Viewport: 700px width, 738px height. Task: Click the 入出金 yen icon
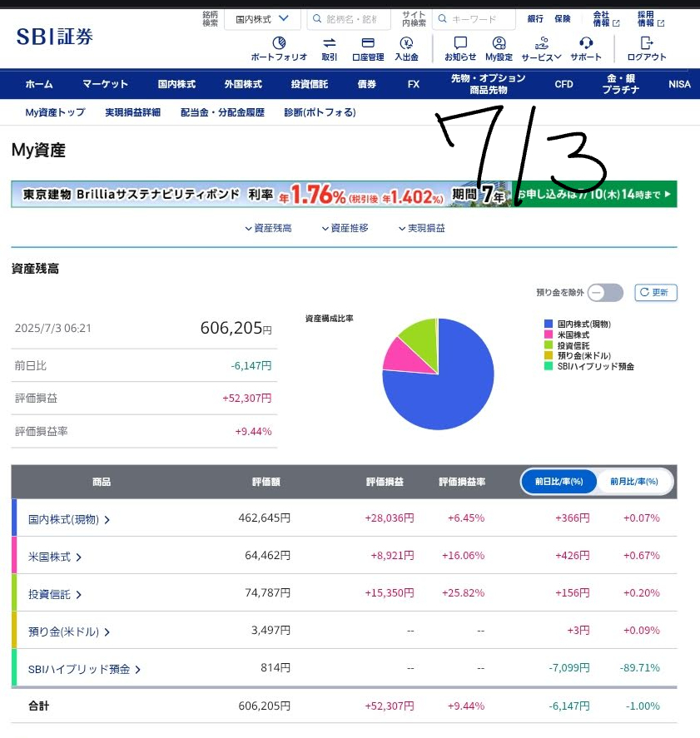tap(406, 43)
